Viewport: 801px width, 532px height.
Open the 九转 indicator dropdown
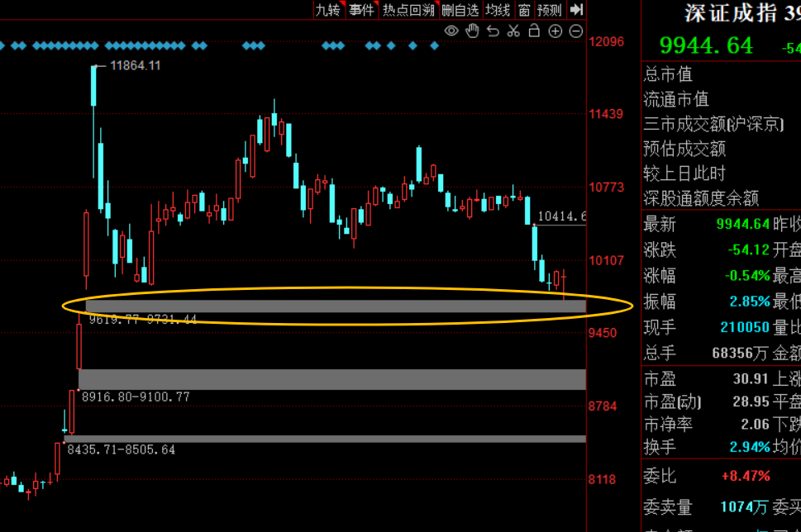(328, 10)
